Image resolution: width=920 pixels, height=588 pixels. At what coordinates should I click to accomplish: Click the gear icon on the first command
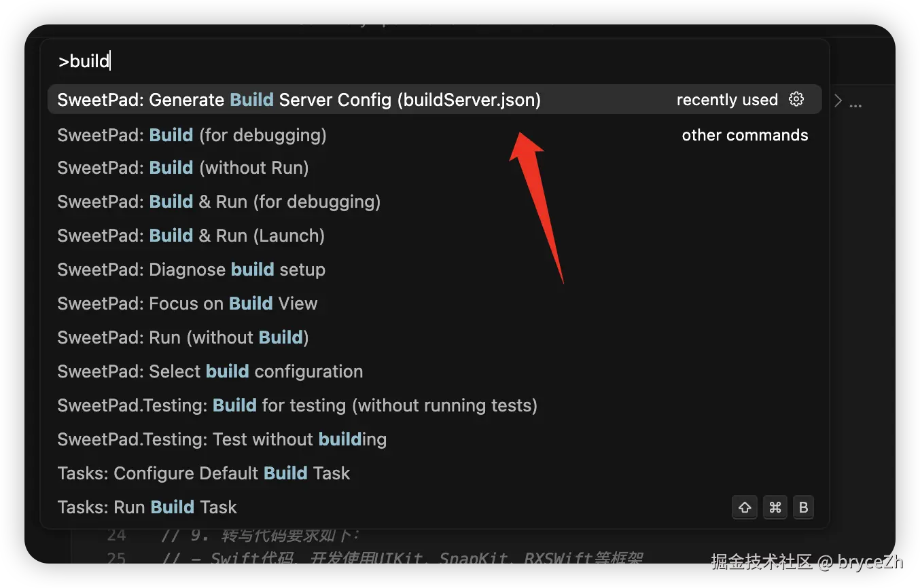coord(796,99)
